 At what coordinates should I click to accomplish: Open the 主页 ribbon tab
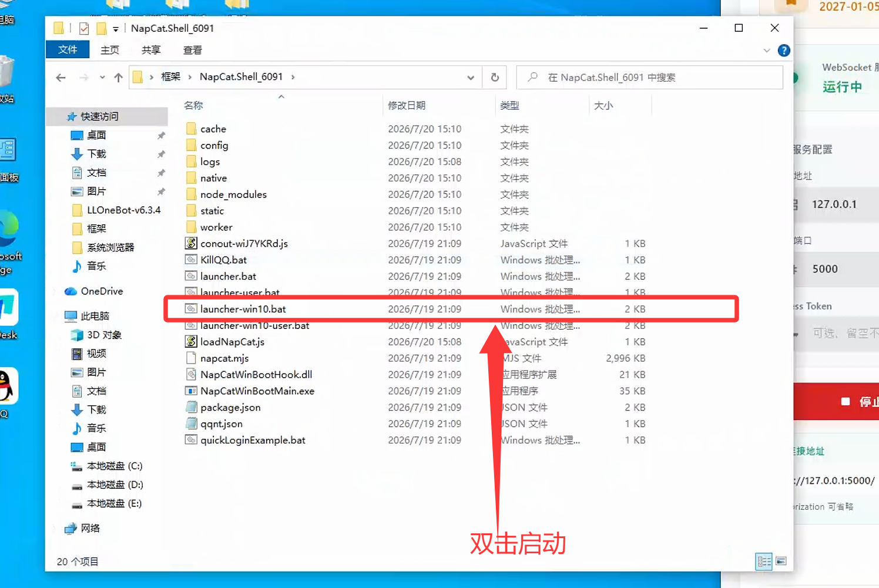(110, 51)
